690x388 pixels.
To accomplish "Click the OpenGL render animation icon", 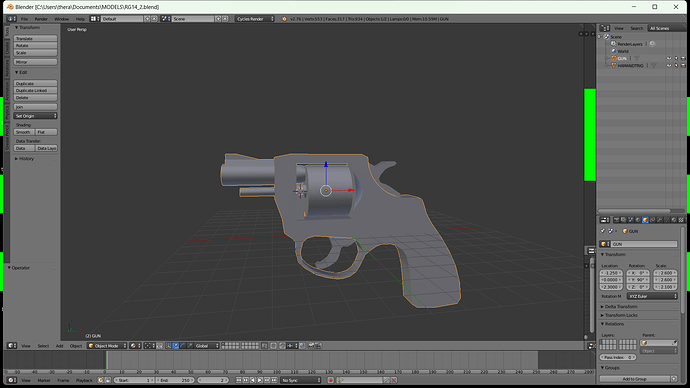I will point(319,346).
